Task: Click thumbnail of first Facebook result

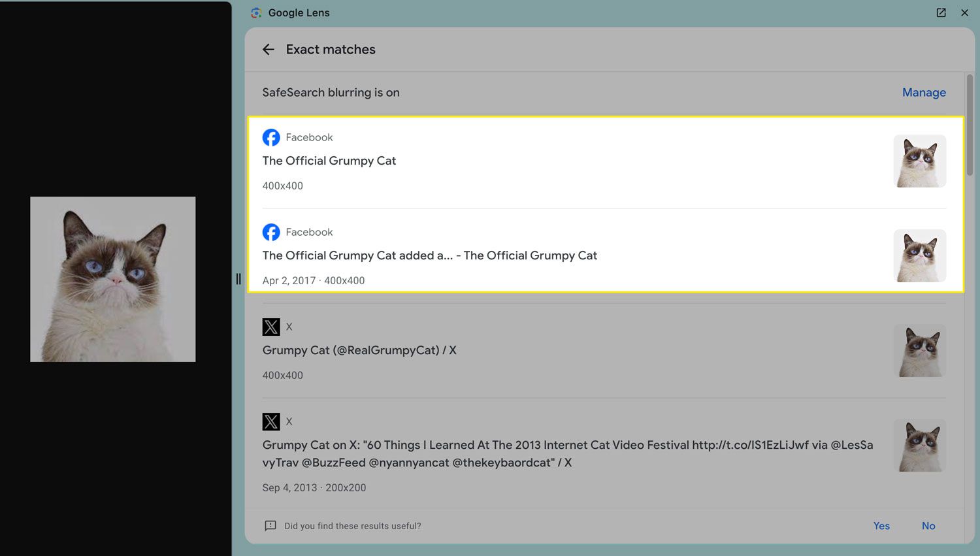Action: [920, 161]
